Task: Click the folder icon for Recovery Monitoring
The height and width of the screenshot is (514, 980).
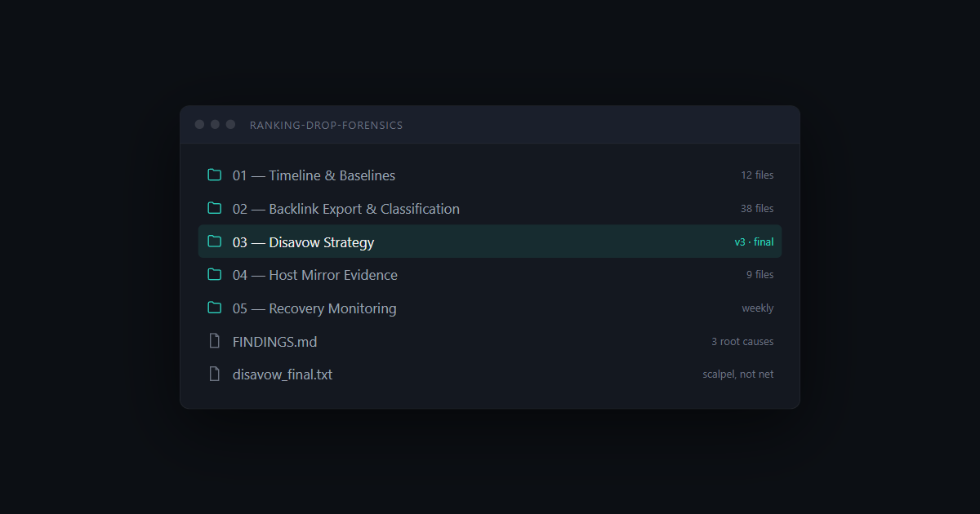Action: [x=215, y=308]
